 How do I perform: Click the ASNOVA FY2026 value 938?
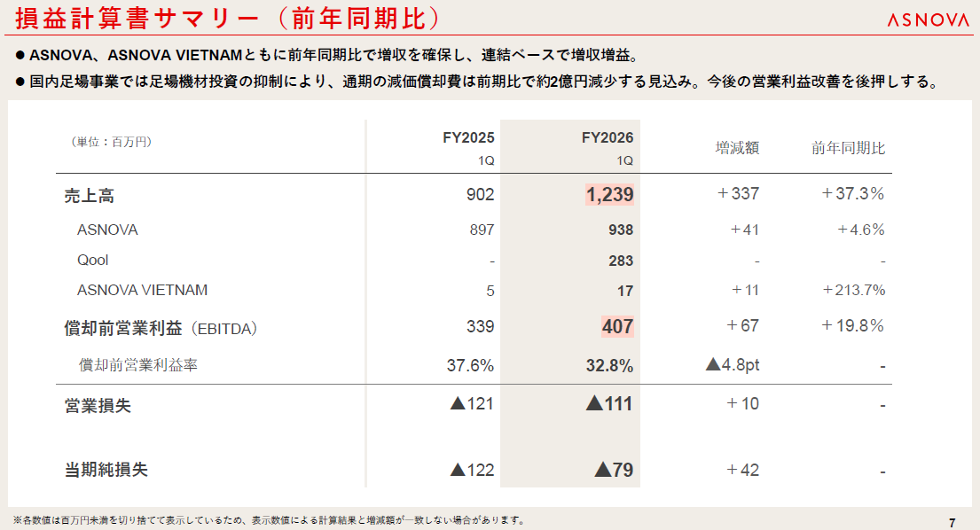click(x=621, y=230)
